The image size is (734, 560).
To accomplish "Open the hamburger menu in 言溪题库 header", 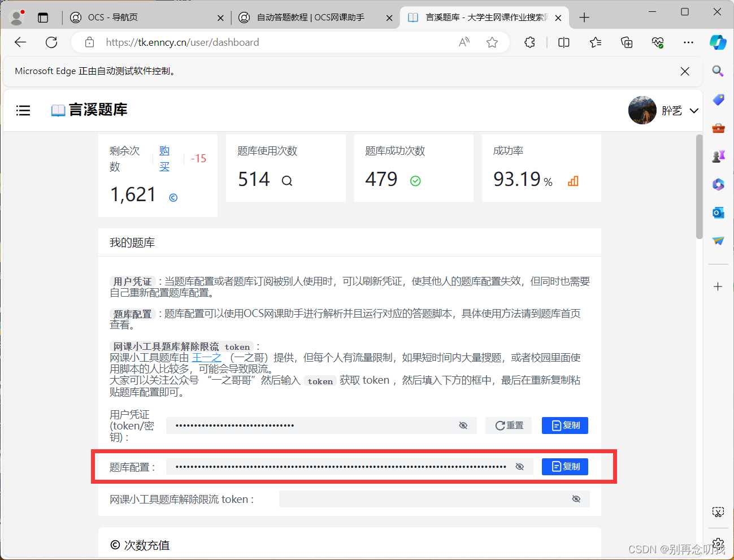I will [x=23, y=110].
